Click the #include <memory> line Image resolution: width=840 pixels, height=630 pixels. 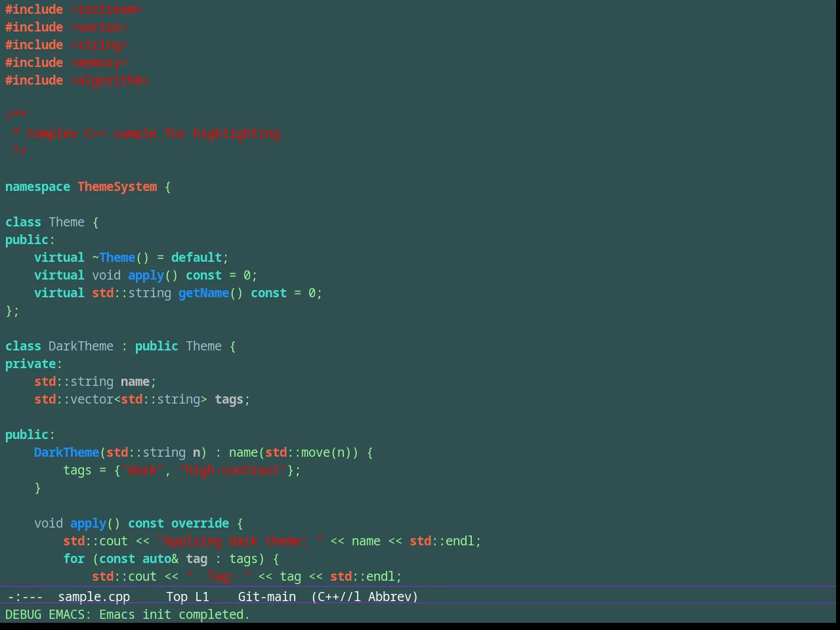coord(66,62)
